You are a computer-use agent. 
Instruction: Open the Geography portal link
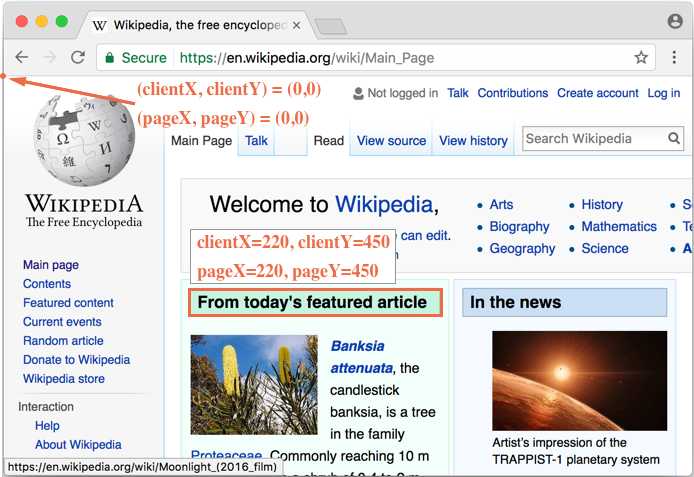[522, 249]
